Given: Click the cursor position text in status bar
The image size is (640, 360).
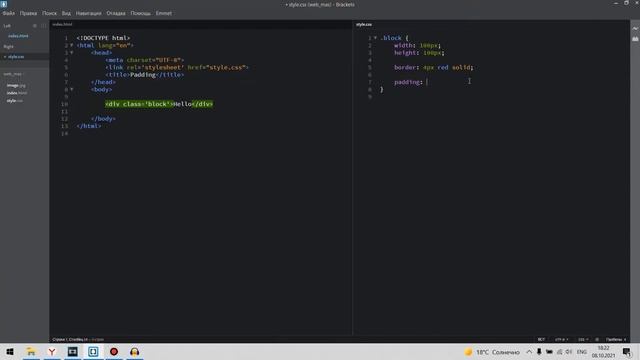Looking at the screenshot, I should pos(70,339).
